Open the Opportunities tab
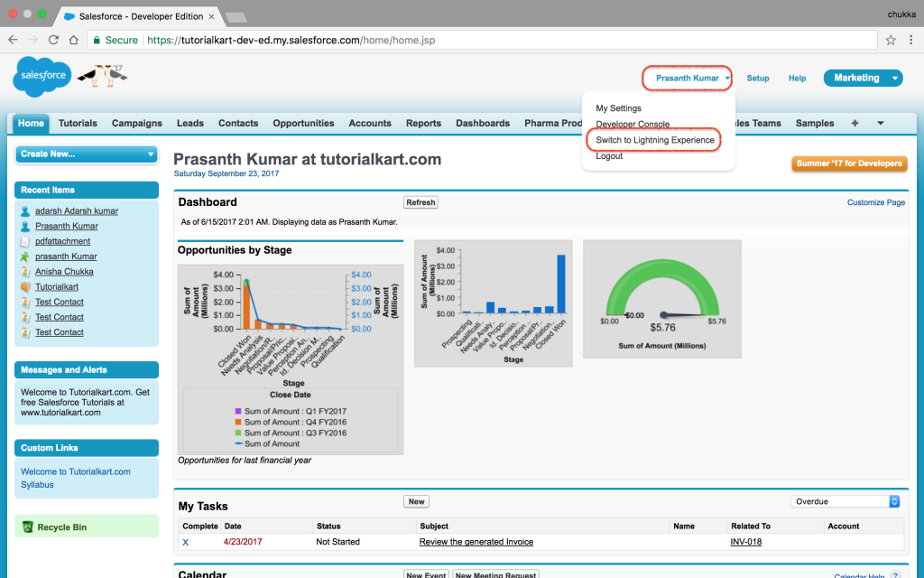 [303, 124]
